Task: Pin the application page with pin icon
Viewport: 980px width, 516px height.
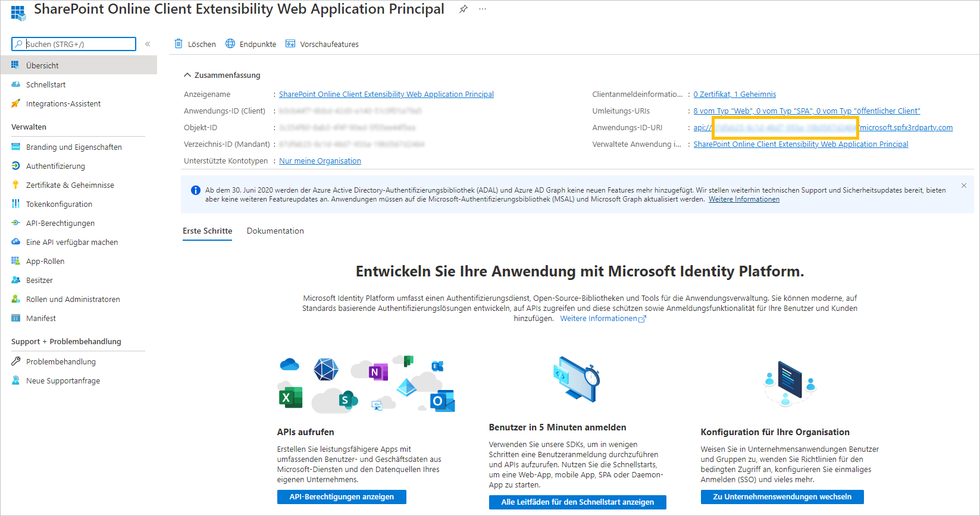Action: pos(463,10)
